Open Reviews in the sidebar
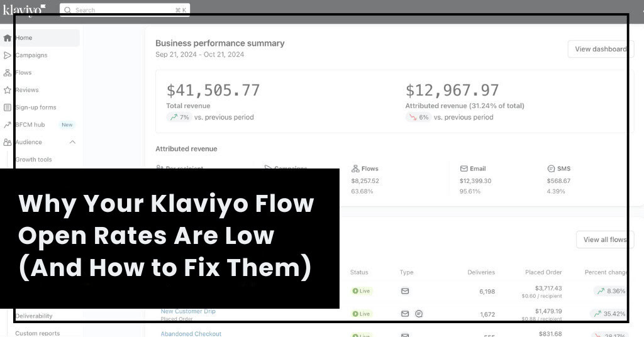 26,90
